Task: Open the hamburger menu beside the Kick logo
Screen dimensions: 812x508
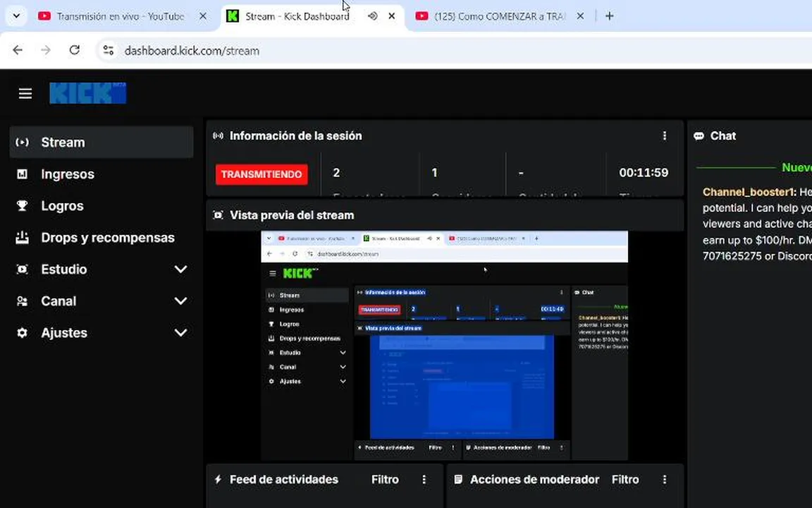Action: [x=25, y=93]
